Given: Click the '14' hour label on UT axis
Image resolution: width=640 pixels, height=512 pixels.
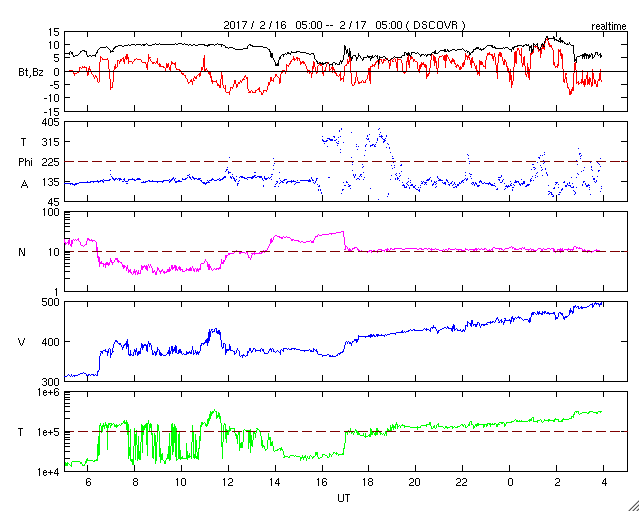Looking at the screenshot, I should click(275, 482).
